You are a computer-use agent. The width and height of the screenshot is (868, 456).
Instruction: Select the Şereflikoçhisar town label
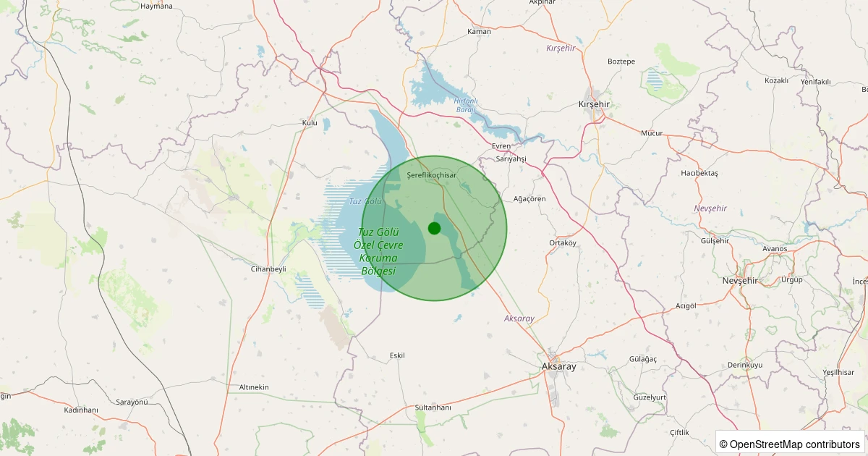(x=432, y=176)
